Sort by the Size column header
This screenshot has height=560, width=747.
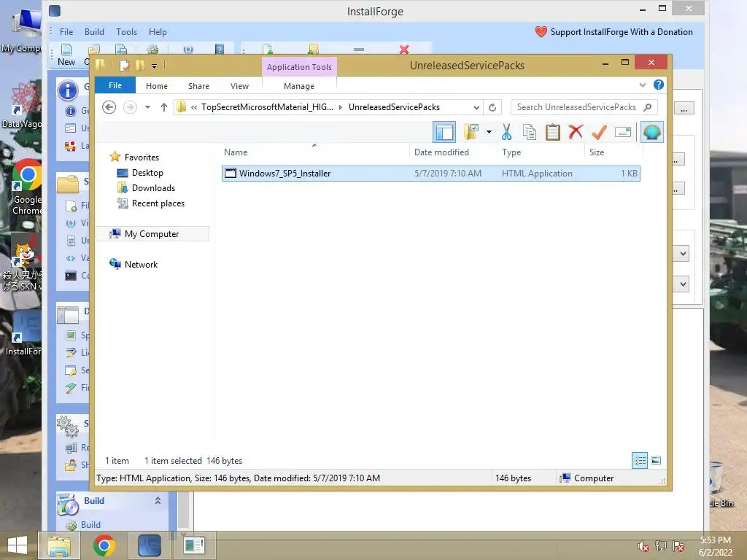tap(614, 152)
